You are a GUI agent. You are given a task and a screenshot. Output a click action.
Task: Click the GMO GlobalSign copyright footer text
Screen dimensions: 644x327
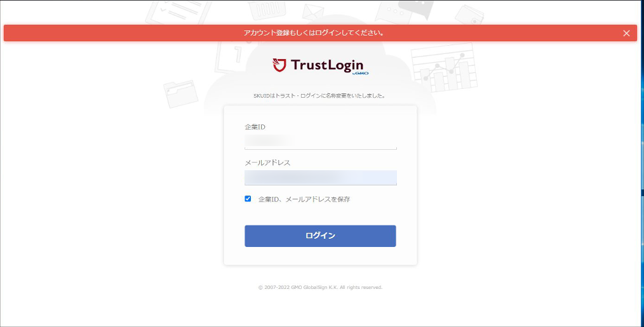coord(320,287)
